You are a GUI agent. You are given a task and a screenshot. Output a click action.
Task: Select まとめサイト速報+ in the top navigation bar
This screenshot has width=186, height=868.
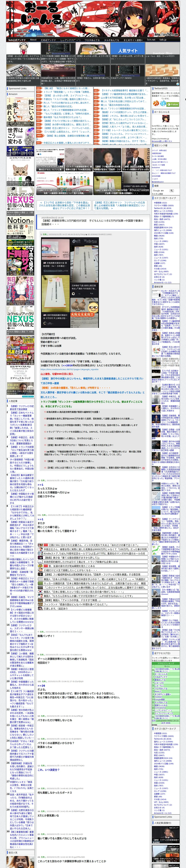[x=133, y=40]
